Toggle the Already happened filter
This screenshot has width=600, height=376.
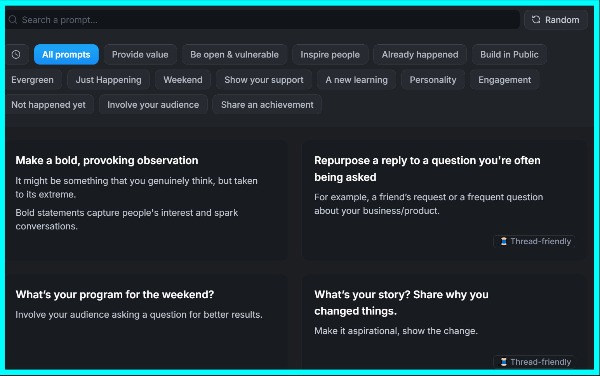420,55
